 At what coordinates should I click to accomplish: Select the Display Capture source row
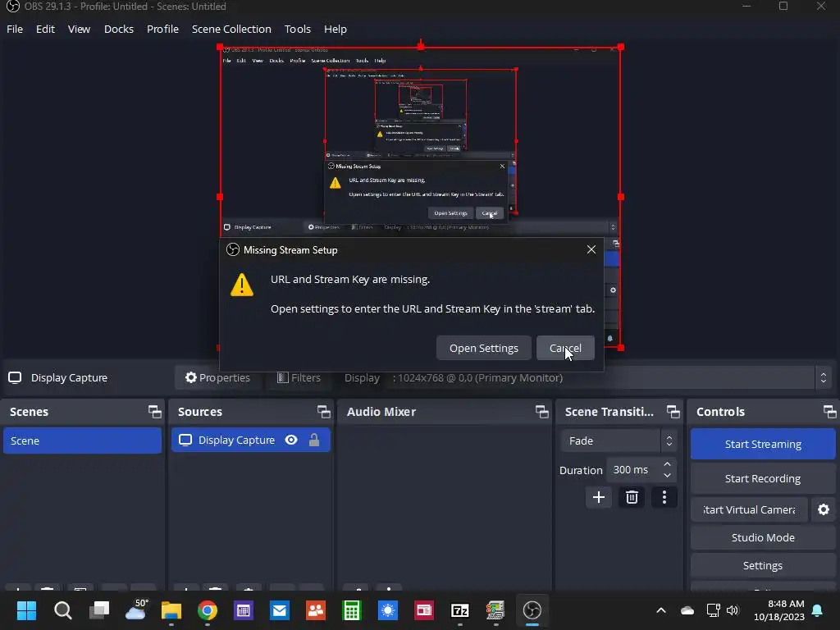coord(251,440)
